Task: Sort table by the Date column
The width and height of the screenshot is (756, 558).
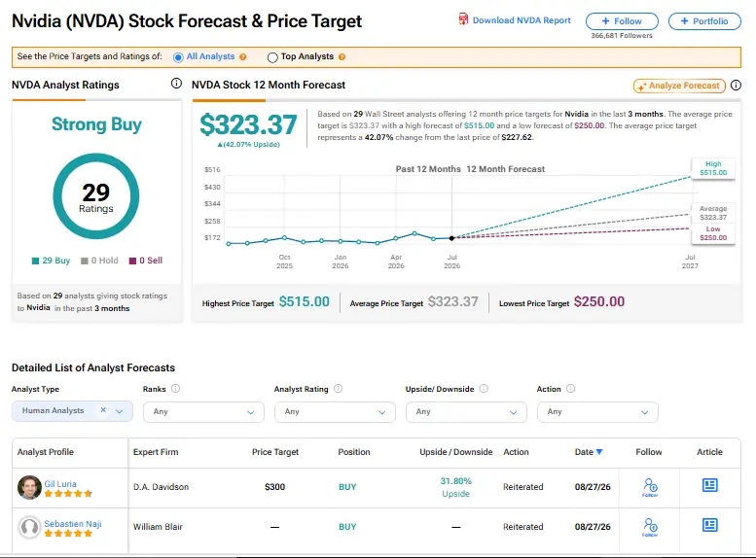Action: pos(589,452)
